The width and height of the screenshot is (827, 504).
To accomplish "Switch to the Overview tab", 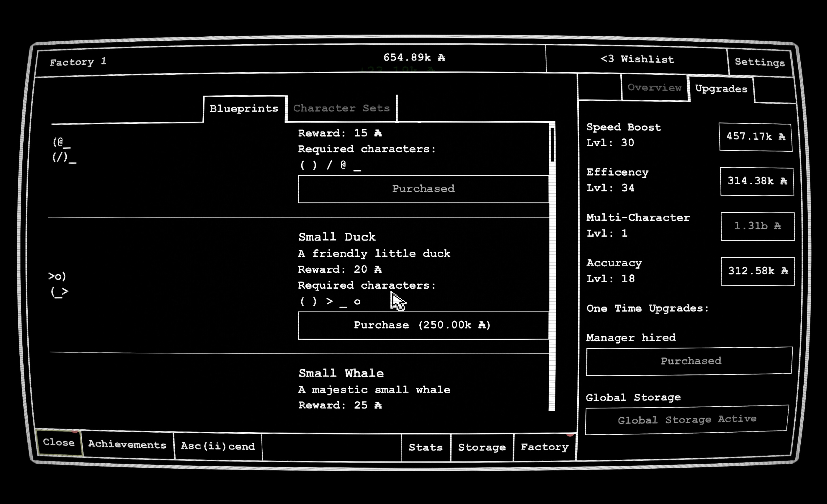I will (x=654, y=88).
